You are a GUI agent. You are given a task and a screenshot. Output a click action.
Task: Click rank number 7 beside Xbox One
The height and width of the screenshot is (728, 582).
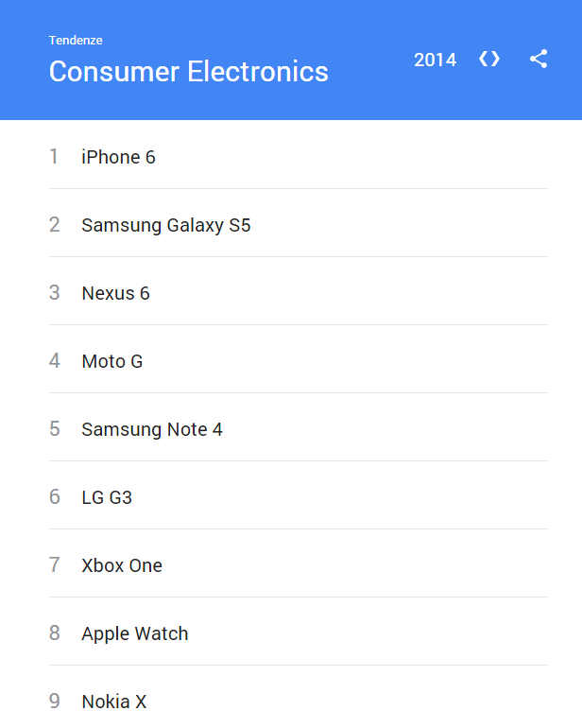(54, 565)
